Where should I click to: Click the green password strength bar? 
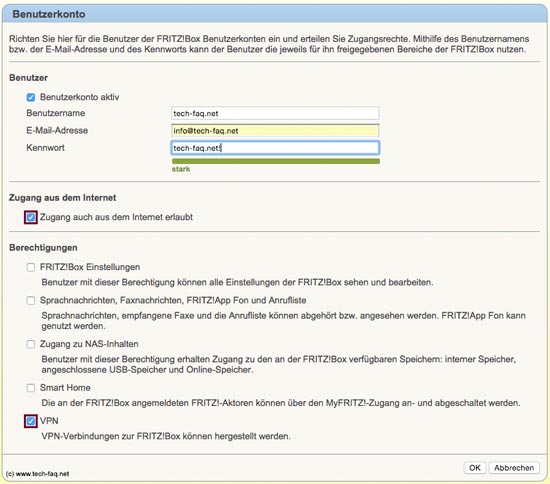[x=276, y=161]
